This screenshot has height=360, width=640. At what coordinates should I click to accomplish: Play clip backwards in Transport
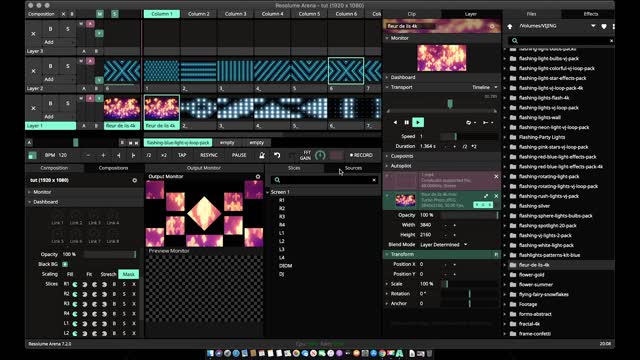395,122
